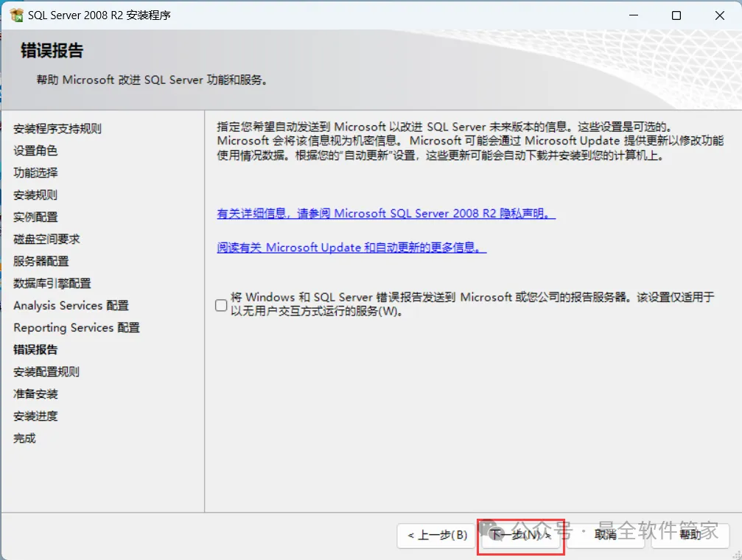This screenshot has height=560, width=742.
Task: Select the 完成 step
Action: (x=24, y=438)
